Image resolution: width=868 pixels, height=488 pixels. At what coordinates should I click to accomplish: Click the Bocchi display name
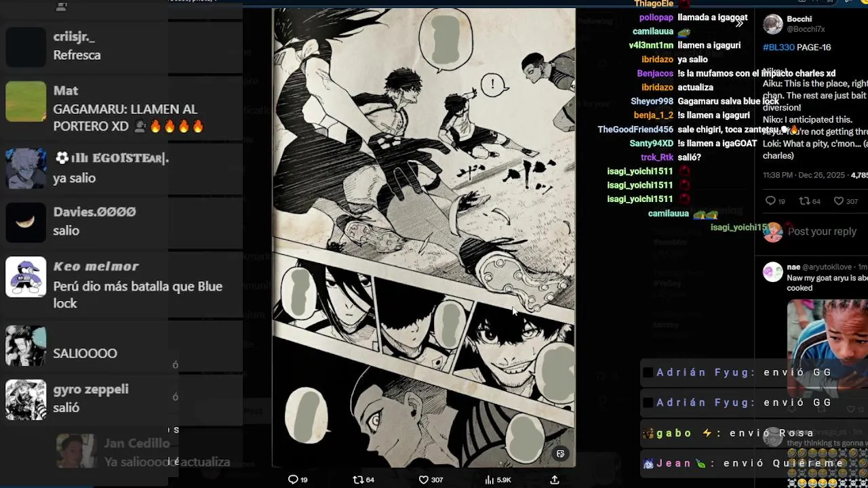[799, 19]
